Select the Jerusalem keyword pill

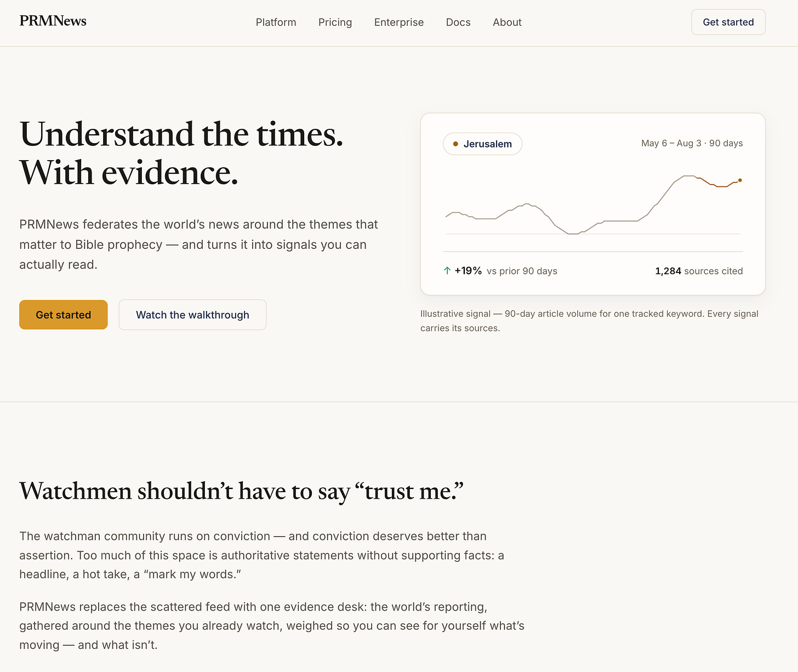pos(482,144)
